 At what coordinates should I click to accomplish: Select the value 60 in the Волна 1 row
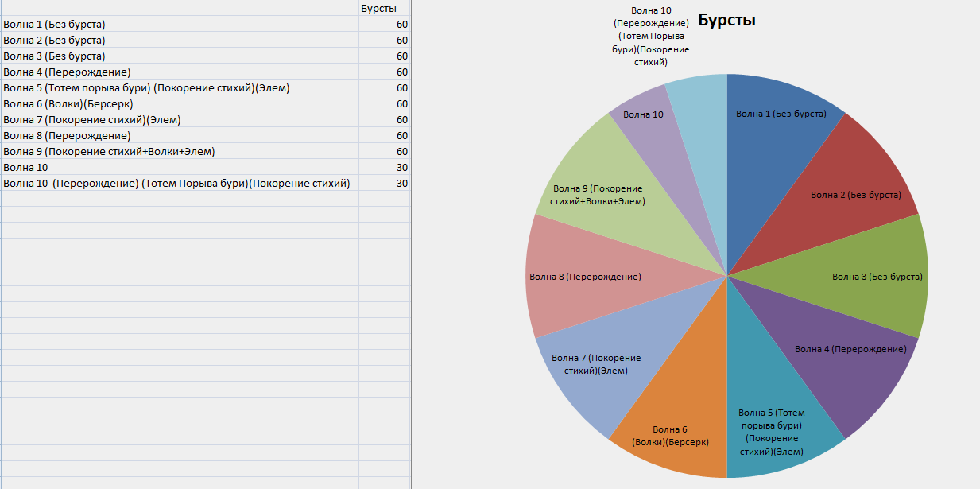click(x=385, y=24)
